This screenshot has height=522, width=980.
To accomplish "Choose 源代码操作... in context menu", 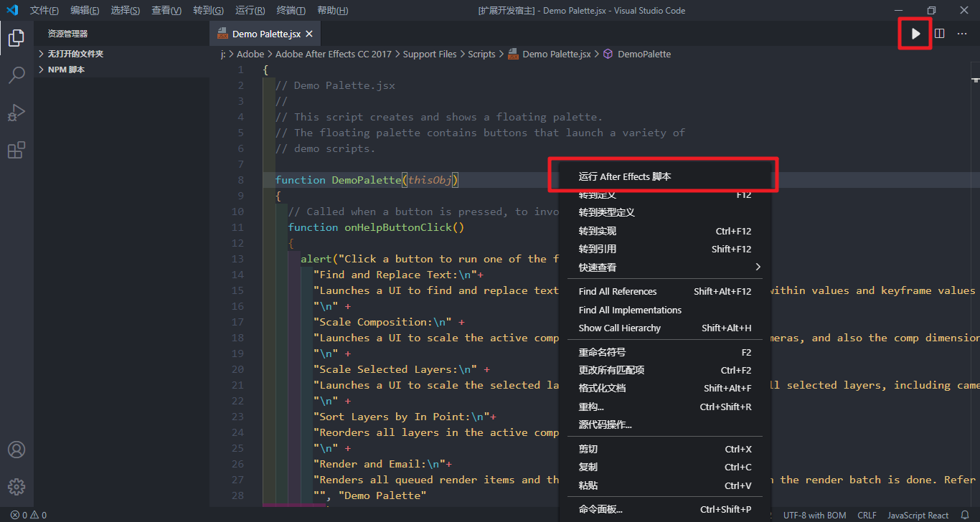I will [x=665, y=424].
